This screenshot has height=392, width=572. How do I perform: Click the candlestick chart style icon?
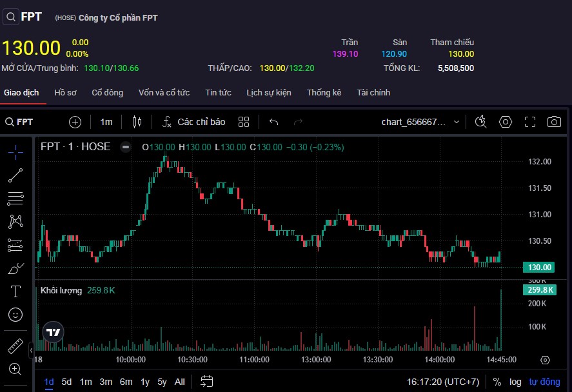point(136,122)
